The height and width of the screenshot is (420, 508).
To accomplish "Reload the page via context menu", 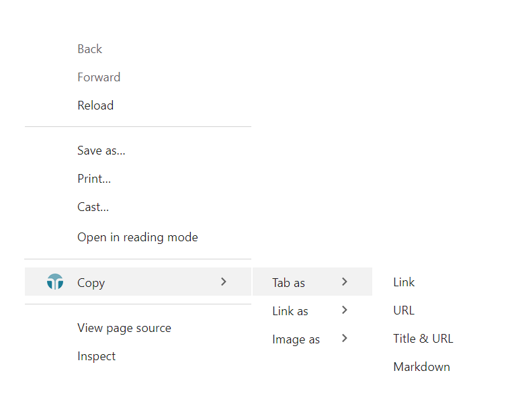I will tap(95, 106).
